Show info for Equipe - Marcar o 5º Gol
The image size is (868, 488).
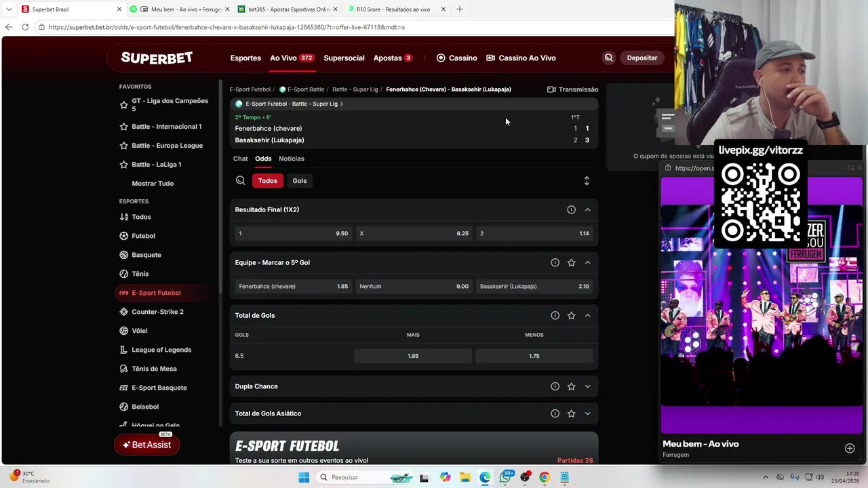tap(555, 262)
